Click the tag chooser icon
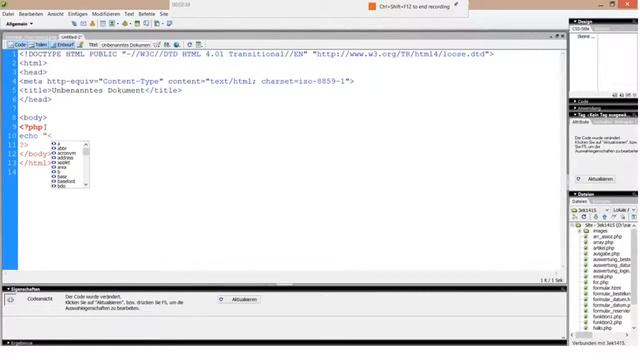Screen dimensions: 640x360 (x=169, y=24)
